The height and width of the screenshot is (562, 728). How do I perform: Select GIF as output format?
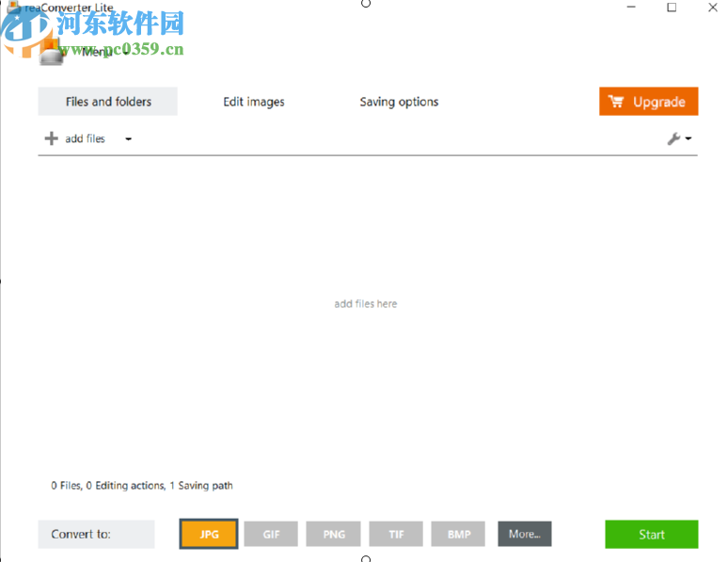click(x=271, y=534)
